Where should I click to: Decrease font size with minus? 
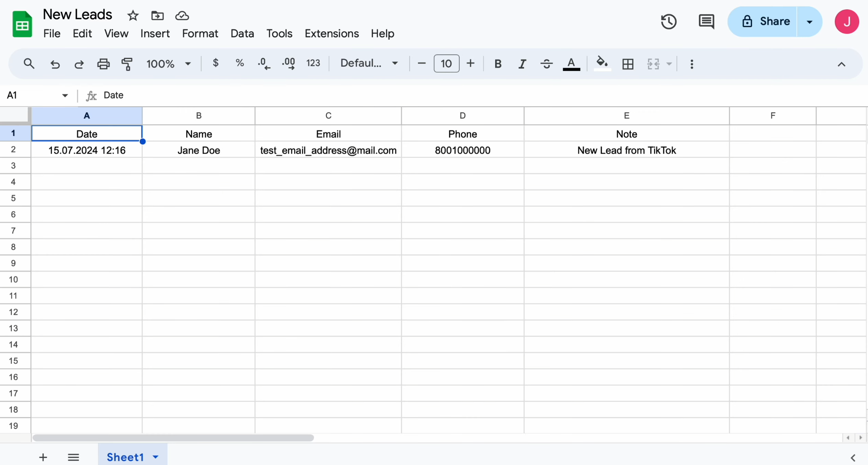422,63
